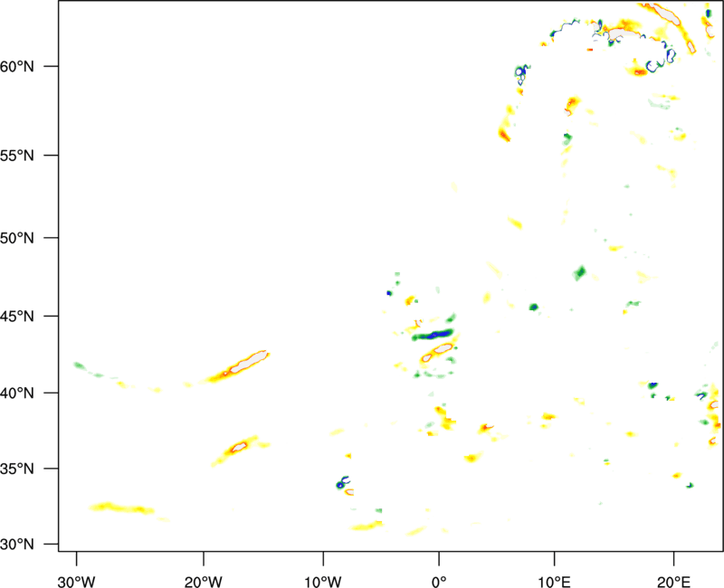Click the 10°W longitude label
724x588 pixels.
(323, 582)
